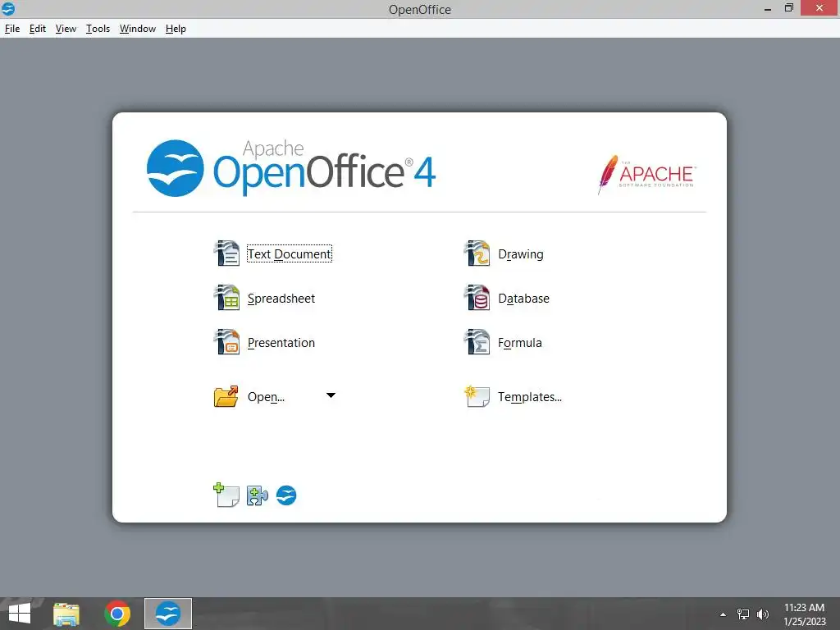Click the OpenOffice icon in the title bar
The width and height of the screenshot is (840, 630).
pos(8,8)
